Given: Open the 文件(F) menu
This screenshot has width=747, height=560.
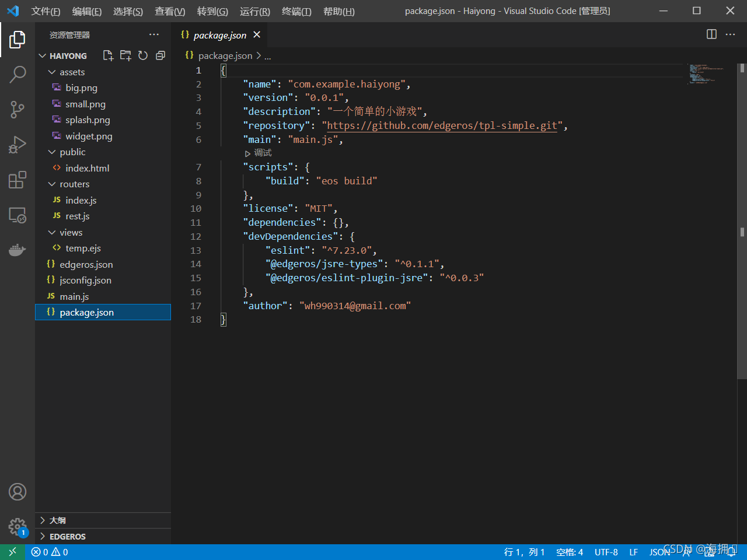Looking at the screenshot, I should tap(46, 11).
